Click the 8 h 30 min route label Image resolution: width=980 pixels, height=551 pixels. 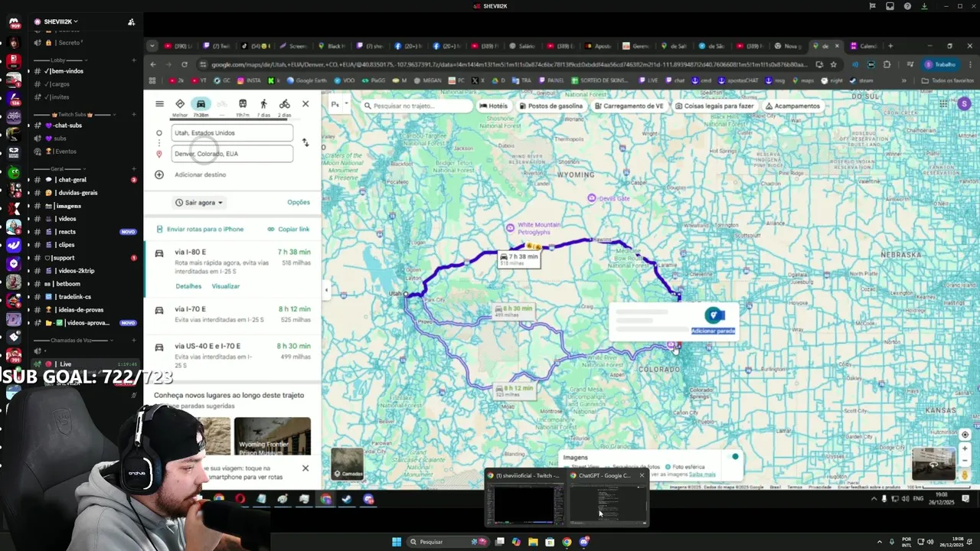click(514, 311)
